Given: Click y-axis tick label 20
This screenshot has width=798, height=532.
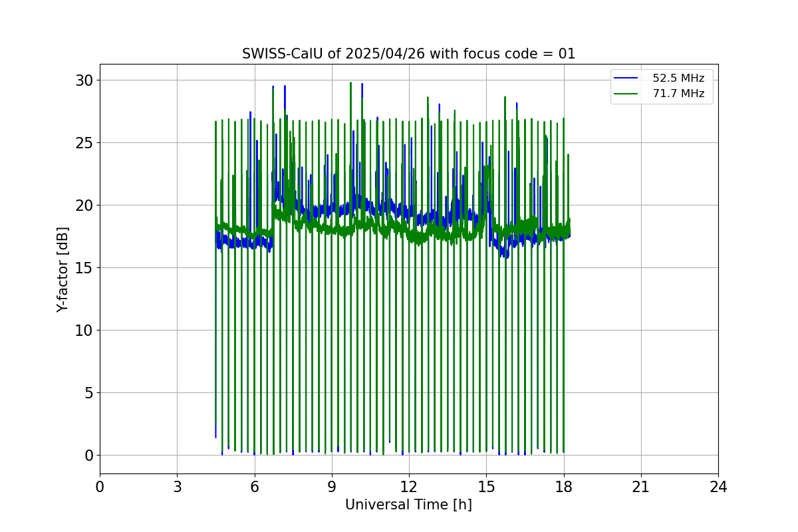Looking at the screenshot, I should (x=84, y=205).
